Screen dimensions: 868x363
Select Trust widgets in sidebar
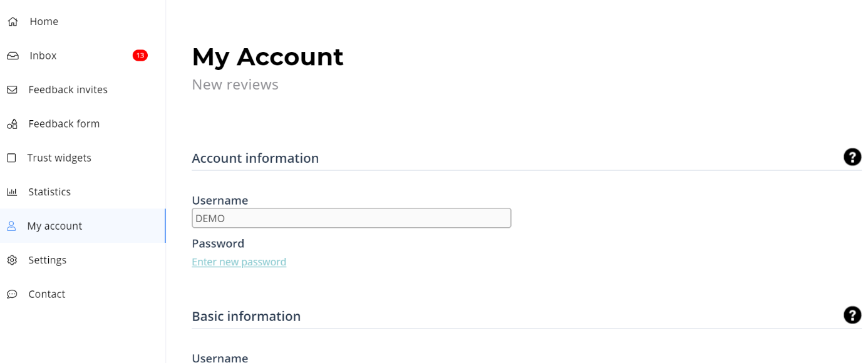tap(59, 158)
